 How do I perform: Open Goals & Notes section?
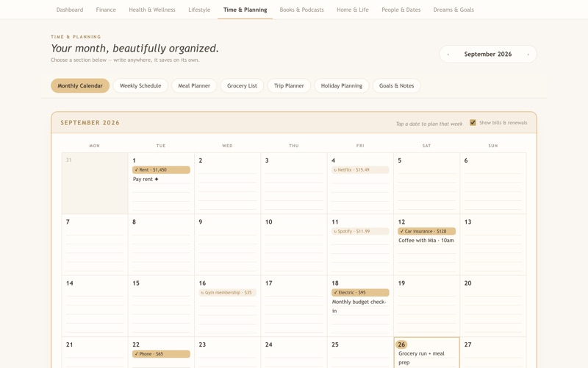tap(396, 85)
